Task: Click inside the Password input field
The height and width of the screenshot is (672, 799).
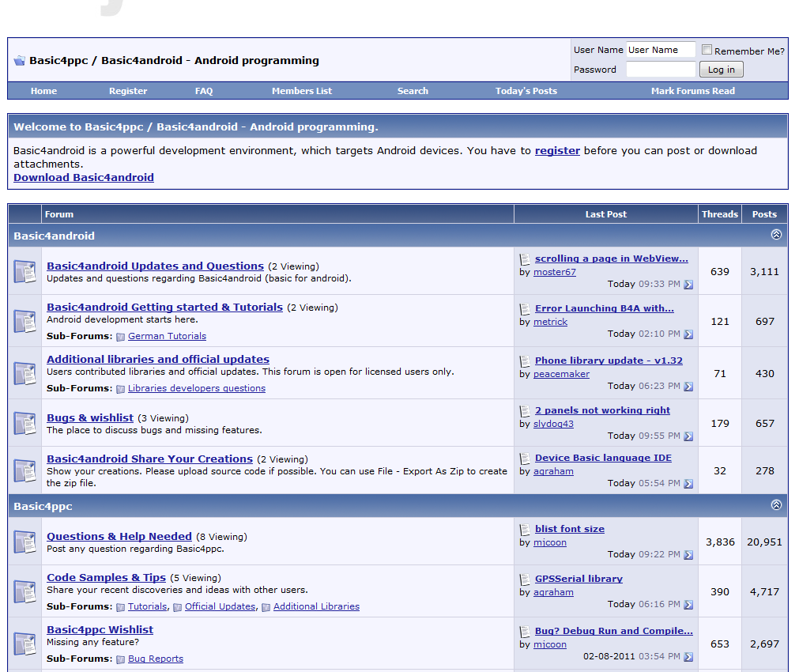Action: pos(661,69)
